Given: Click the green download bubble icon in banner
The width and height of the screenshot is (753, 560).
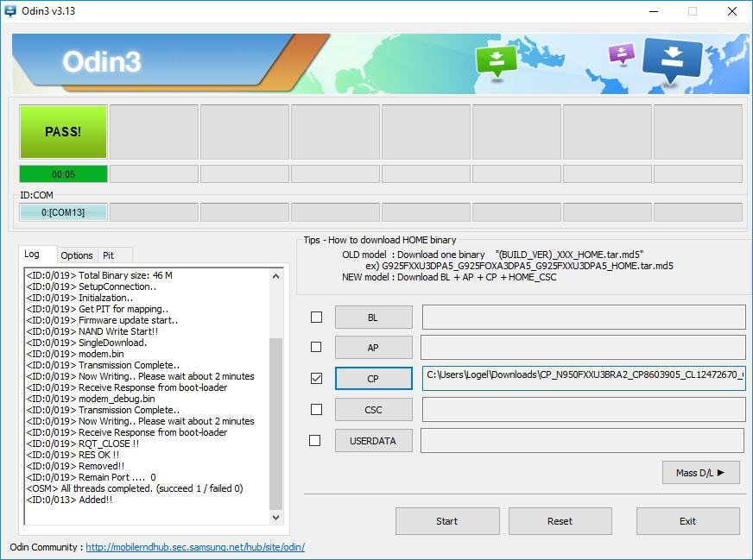Looking at the screenshot, I should [x=496, y=61].
